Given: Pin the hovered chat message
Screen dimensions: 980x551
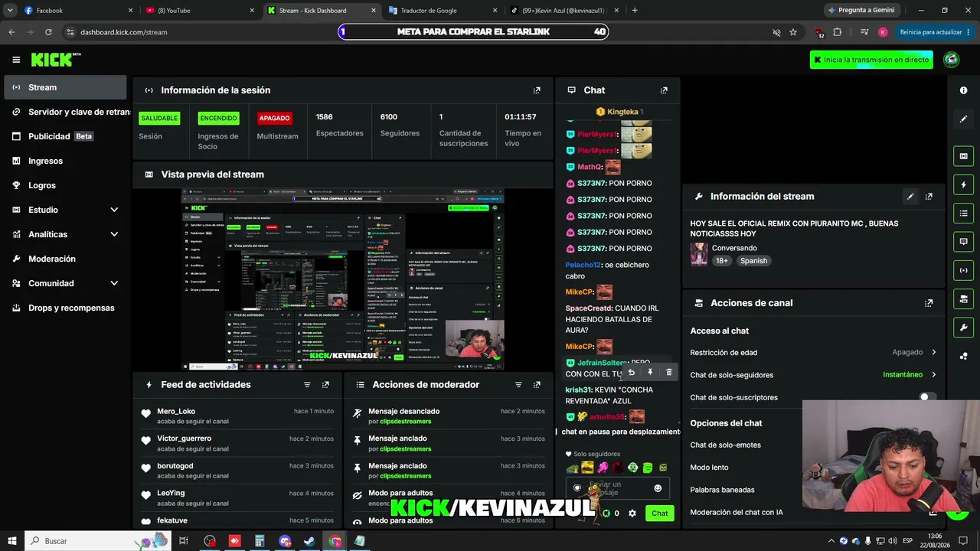Looking at the screenshot, I should [650, 373].
